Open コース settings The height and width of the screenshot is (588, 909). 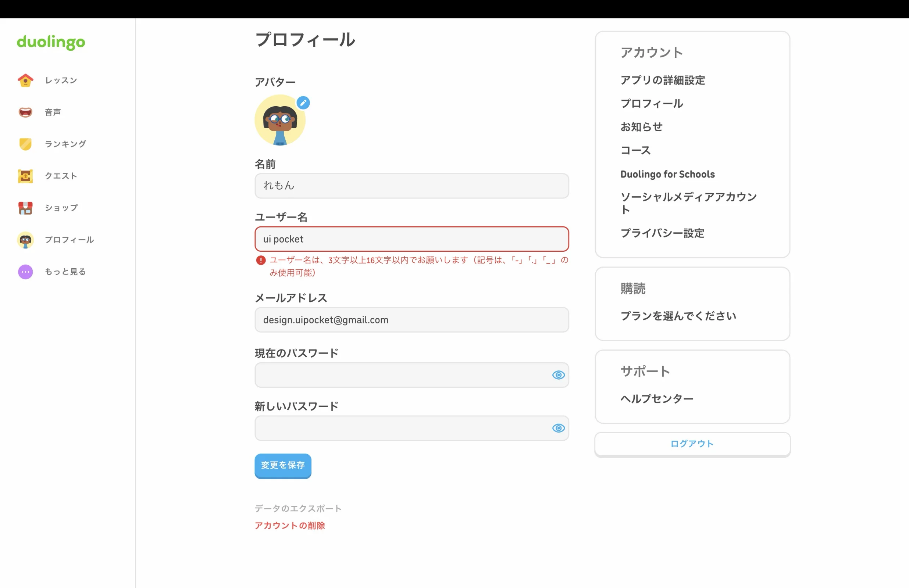tap(635, 150)
